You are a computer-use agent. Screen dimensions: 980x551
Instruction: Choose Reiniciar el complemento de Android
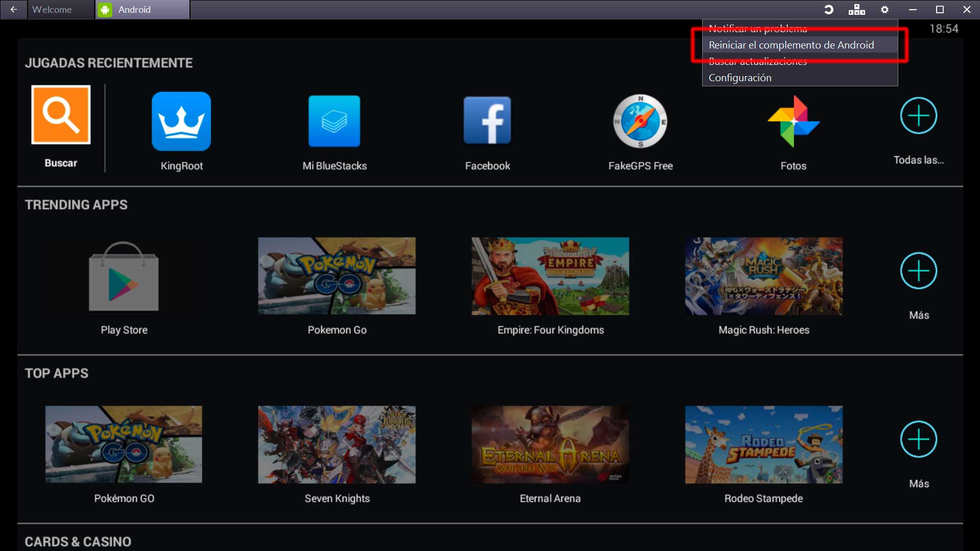click(800, 45)
